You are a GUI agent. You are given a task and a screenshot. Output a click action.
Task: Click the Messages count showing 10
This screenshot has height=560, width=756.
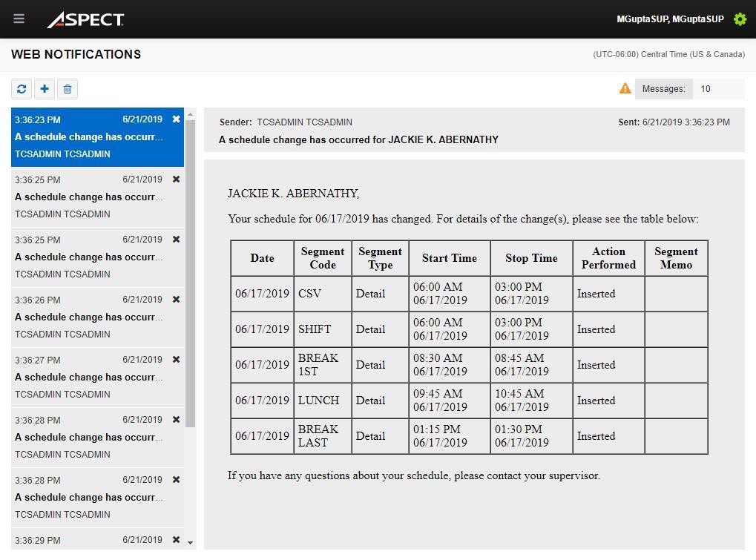[x=704, y=88]
